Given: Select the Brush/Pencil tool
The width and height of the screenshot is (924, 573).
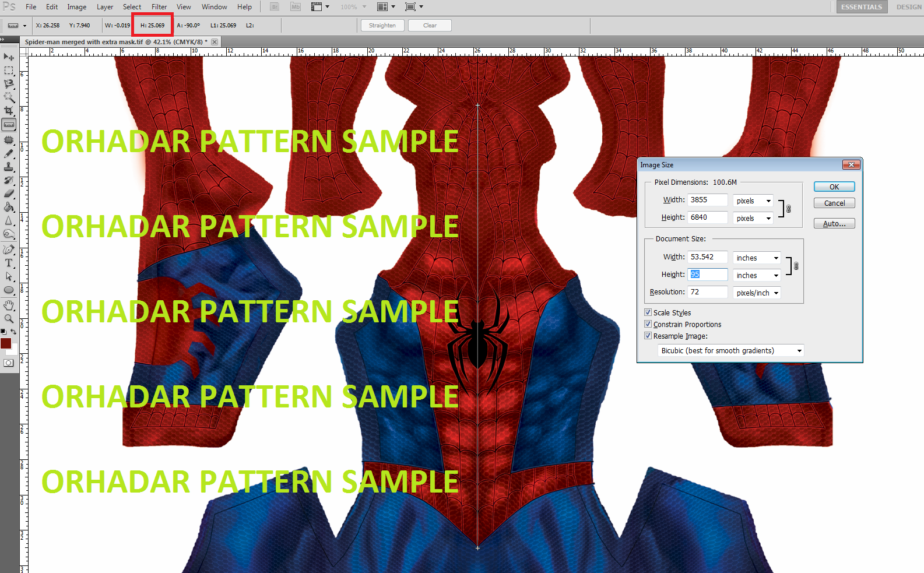Looking at the screenshot, I should point(9,153).
